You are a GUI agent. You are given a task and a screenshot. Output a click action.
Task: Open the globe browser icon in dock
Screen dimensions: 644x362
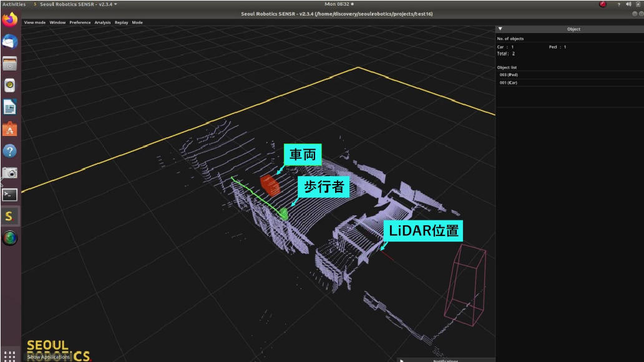click(9, 238)
